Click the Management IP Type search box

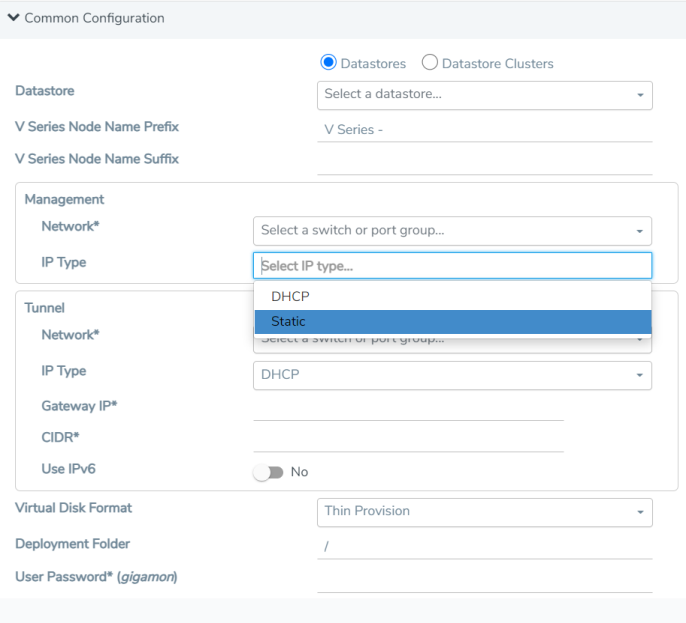click(452, 266)
